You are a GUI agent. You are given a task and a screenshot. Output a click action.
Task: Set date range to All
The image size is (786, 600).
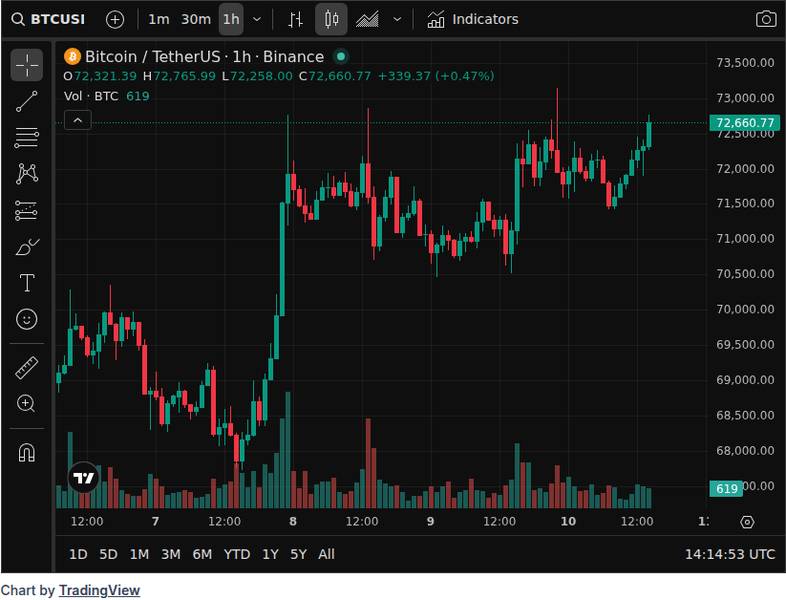[326, 554]
